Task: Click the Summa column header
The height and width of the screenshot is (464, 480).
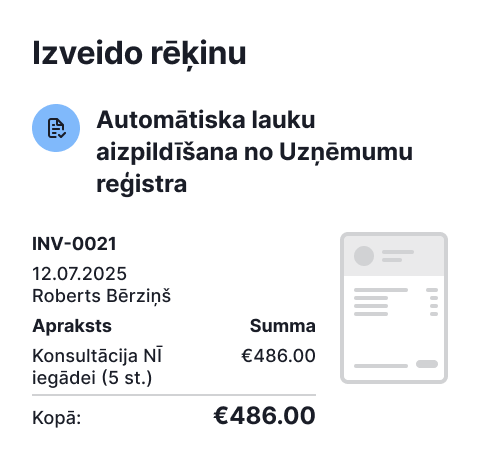Action: pyautogui.click(x=283, y=326)
